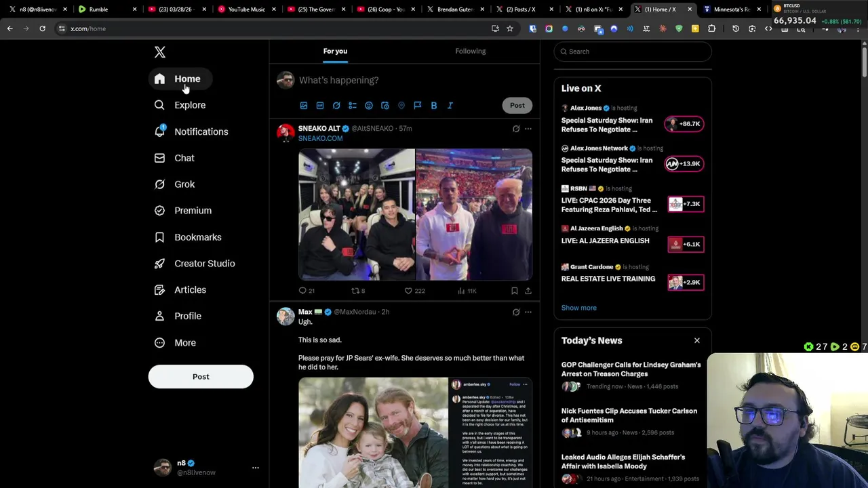The image size is (868, 488).
Task: Open the emoji picker in composer
Action: pos(369,106)
